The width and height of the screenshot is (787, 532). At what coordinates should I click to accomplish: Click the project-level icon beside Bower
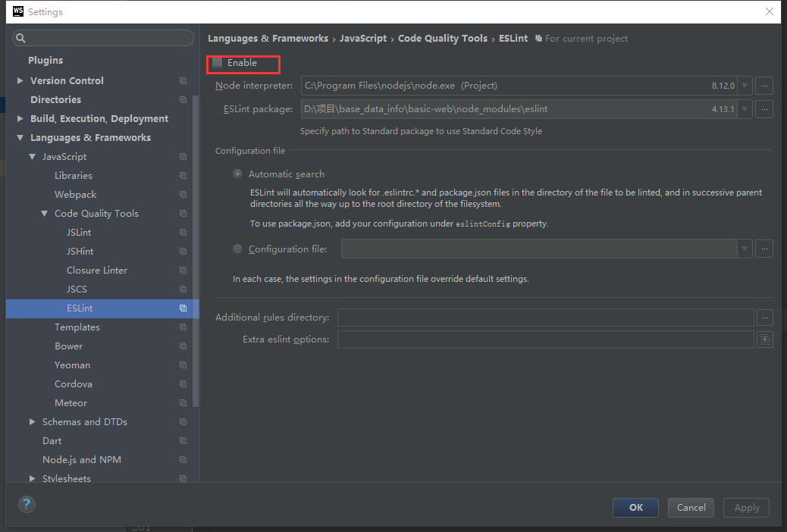click(183, 346)
